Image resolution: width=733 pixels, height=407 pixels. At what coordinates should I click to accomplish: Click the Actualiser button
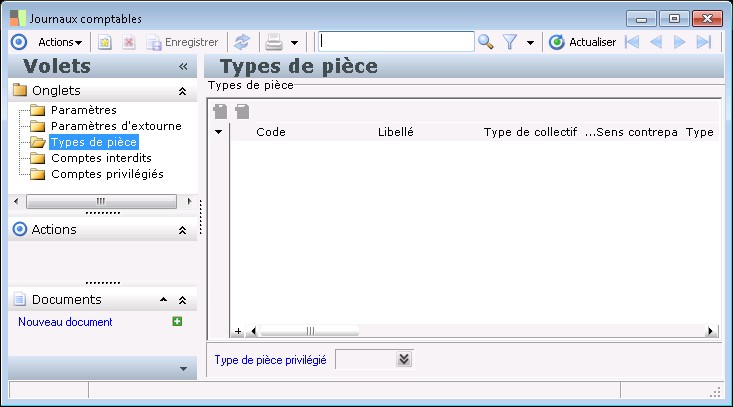(x=583, y=42)
